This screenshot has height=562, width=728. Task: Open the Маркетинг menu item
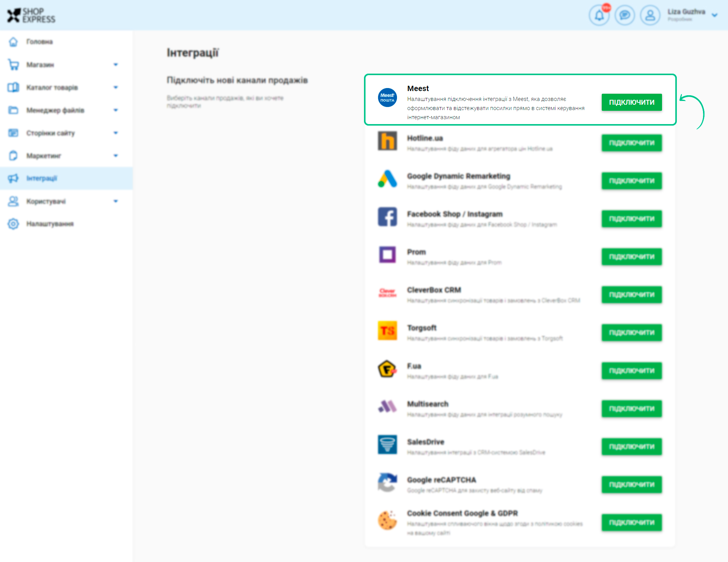tap(44, 156)
